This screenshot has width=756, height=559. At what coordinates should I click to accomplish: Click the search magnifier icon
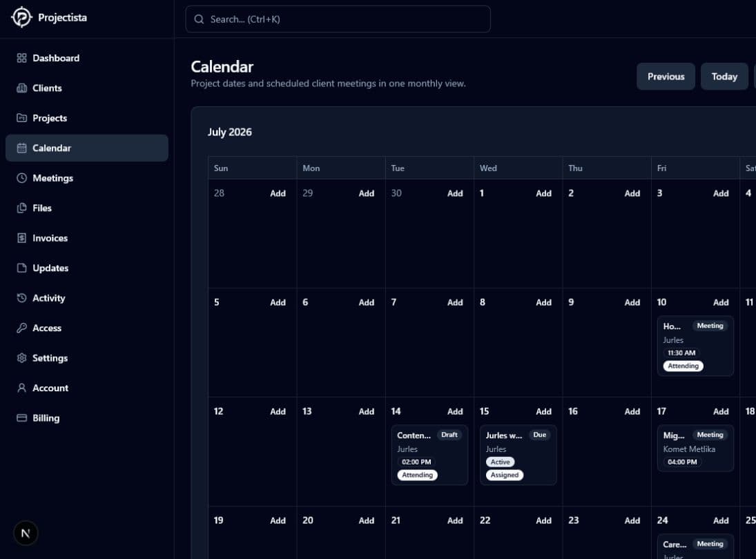click(199, 19)
